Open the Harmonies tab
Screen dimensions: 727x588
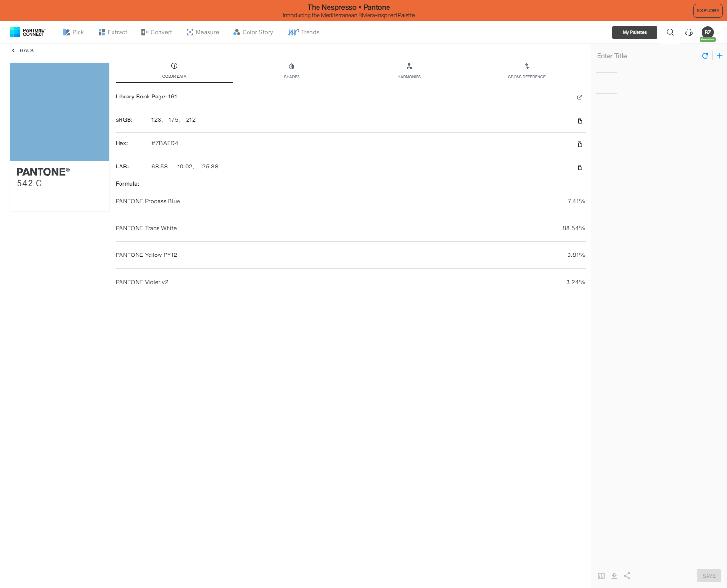pyautogui.click(x=409, y=70)
